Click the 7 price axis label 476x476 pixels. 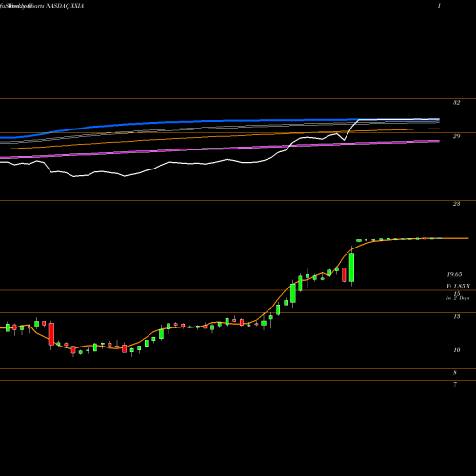click(x=455, y=385)
